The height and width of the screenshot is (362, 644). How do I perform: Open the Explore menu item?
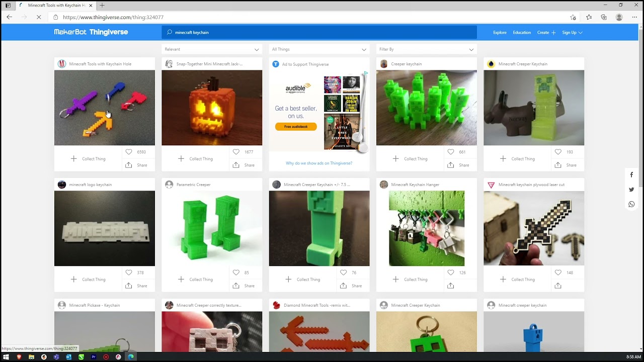tap(500, 32)
